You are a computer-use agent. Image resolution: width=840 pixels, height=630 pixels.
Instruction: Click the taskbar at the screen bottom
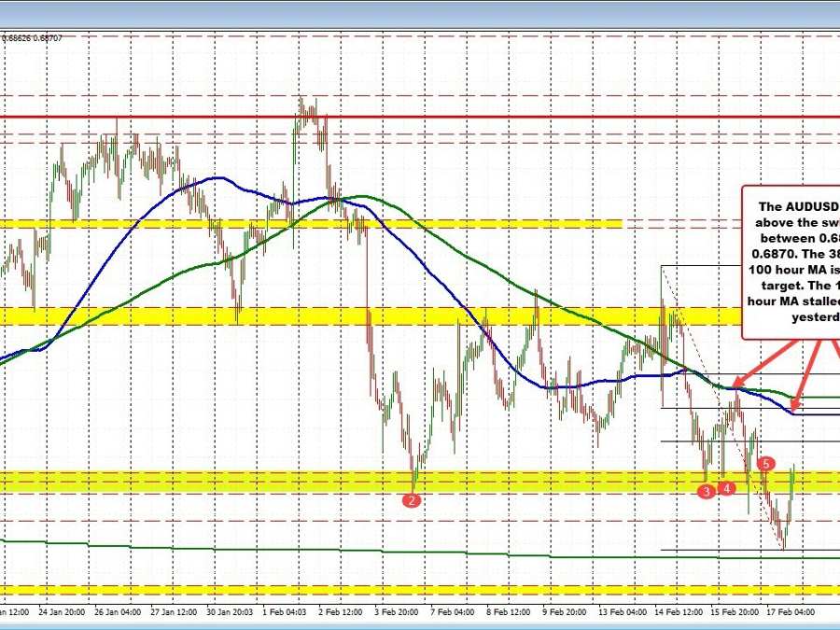click(x=420, y=625)
